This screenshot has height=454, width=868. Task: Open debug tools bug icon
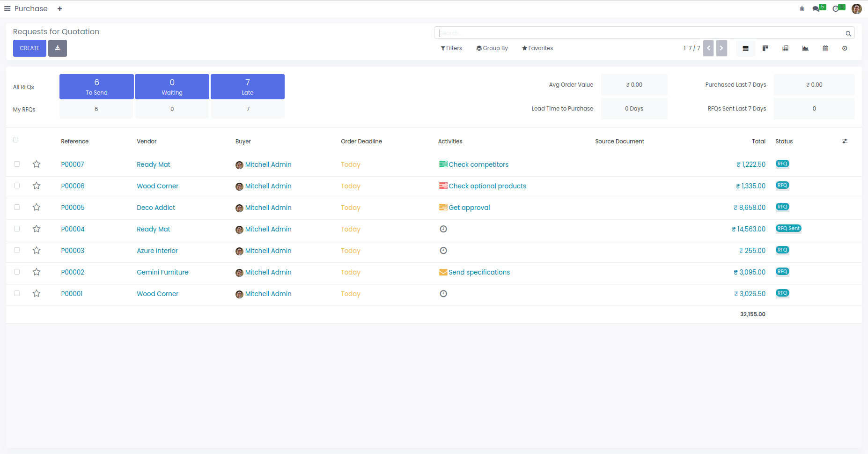coord(802,9)
